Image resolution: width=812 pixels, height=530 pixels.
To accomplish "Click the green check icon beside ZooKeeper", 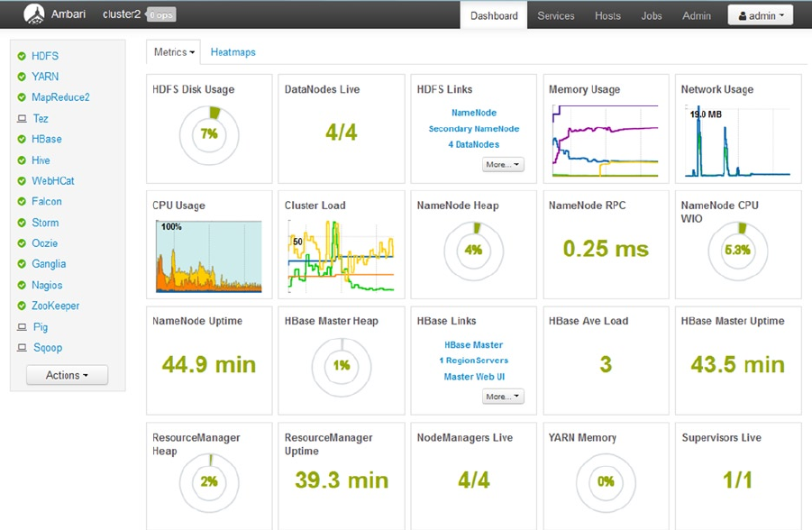I will coord(22,306).
